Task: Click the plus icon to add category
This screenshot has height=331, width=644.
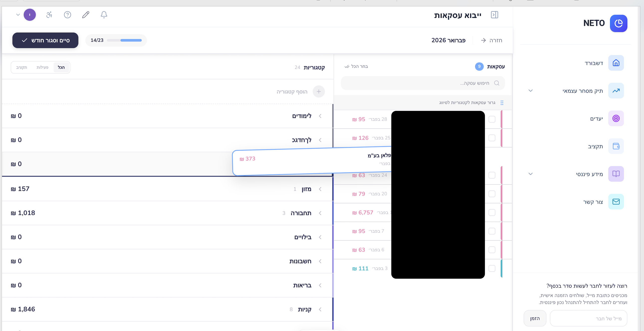Action: pyautogui.click(x=319, y=92)
